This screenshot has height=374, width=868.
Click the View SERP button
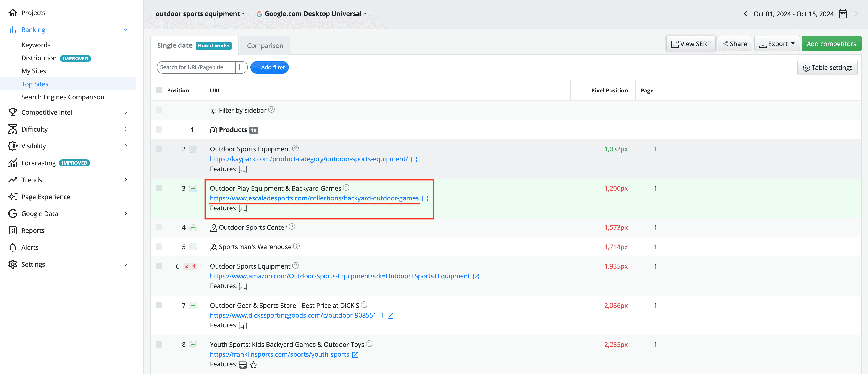691,44
